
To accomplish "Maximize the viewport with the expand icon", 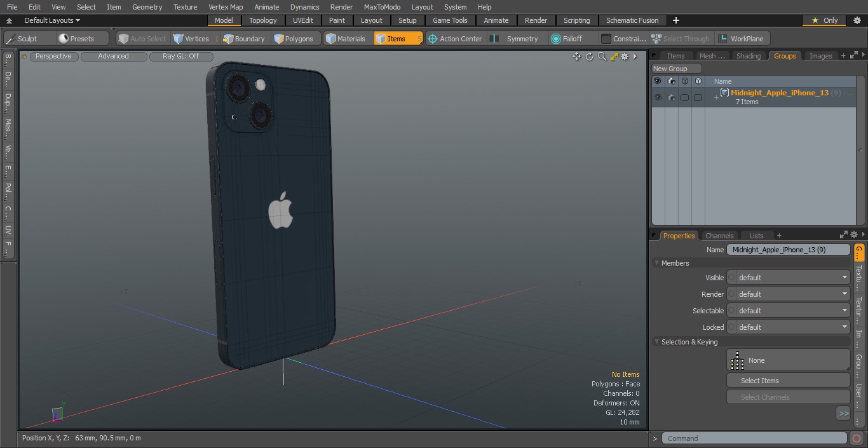I will click(x=614, y=57).
